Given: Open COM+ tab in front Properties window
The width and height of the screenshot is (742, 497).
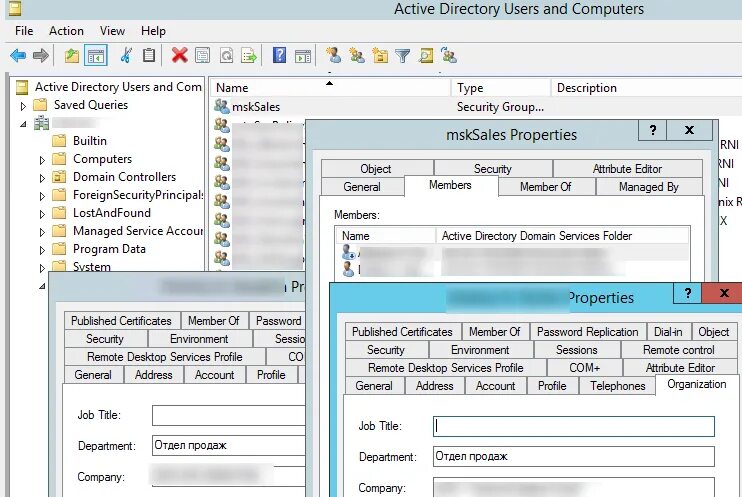Looking at the screenshot, I should [584, 368].
